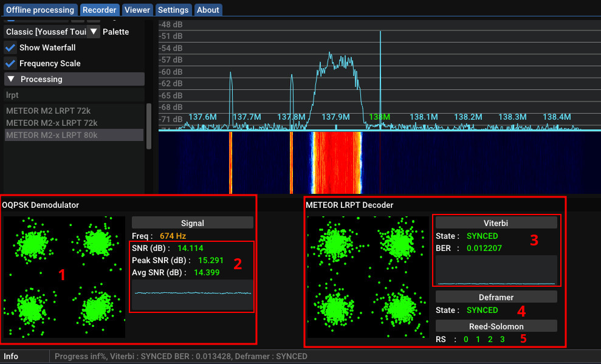Open the Settings tab

173,10
